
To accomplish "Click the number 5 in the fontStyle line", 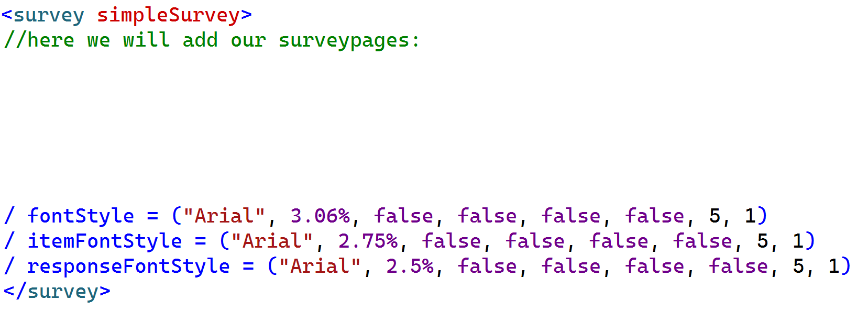I will coord(715,216).
